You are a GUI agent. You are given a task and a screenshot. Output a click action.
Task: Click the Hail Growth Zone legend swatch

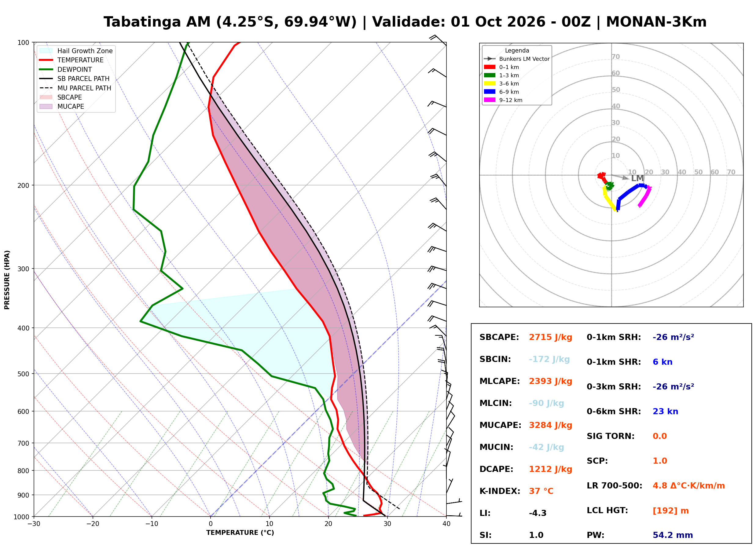click(x=46, y=51)
